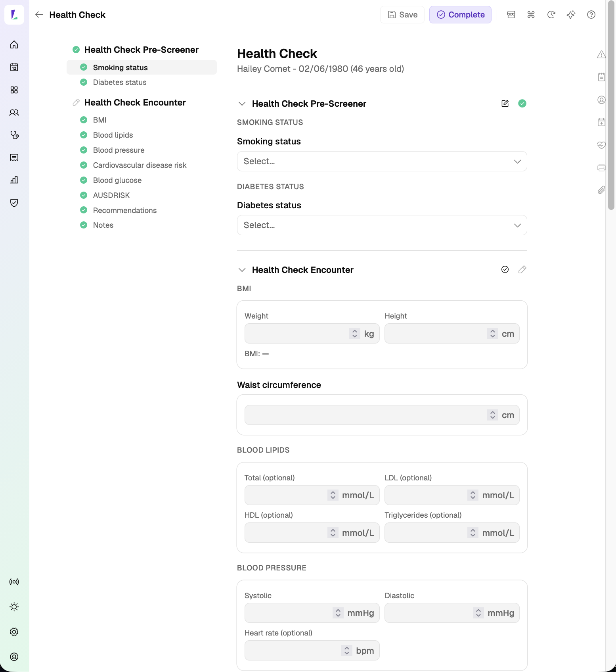Click Health Check Pre-Screener heading in outline
This screenshot has width=616, height=672.
coord(141,50)
